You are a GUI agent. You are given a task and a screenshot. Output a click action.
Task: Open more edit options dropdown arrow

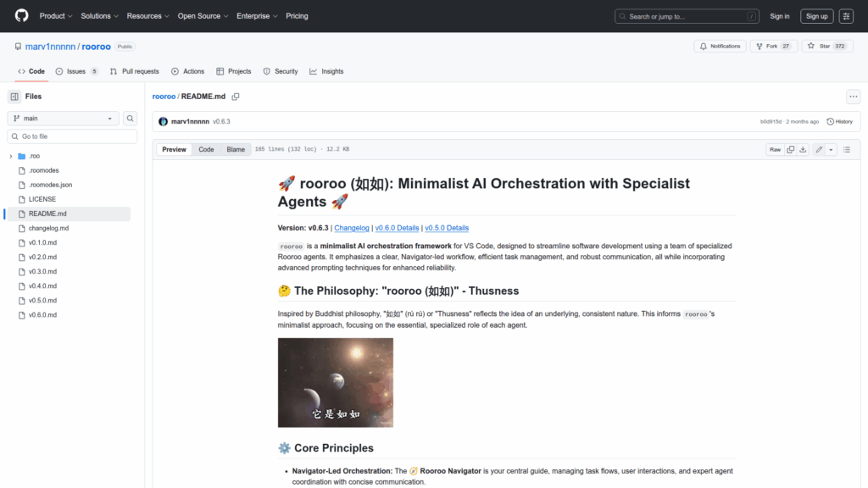(831, 149)
